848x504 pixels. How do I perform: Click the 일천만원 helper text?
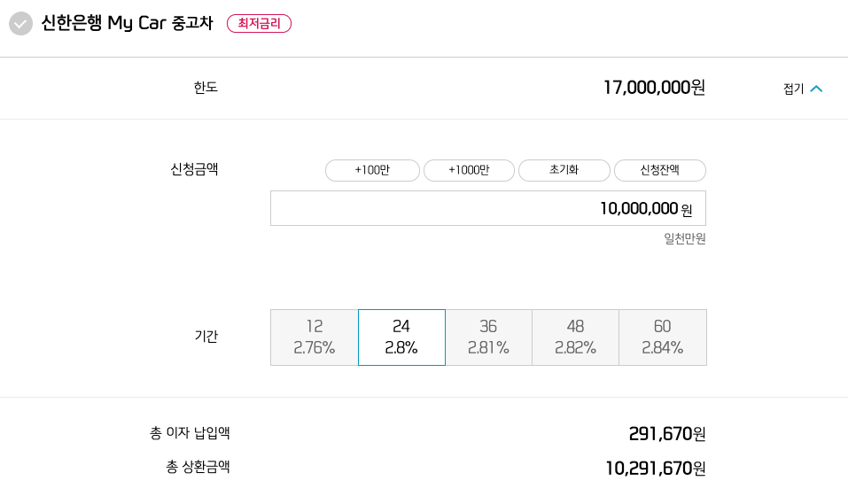tap(685, 238)
